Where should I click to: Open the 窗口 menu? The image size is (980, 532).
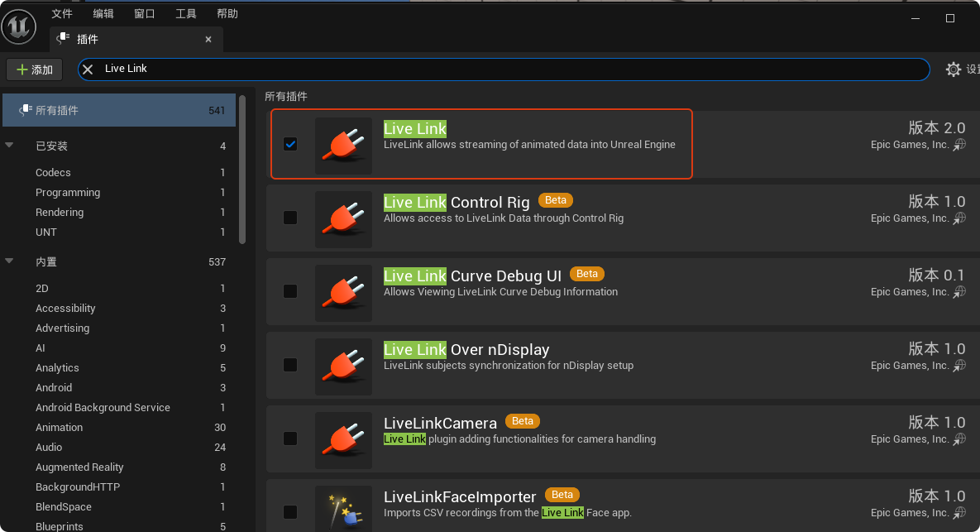click(145, 14)
